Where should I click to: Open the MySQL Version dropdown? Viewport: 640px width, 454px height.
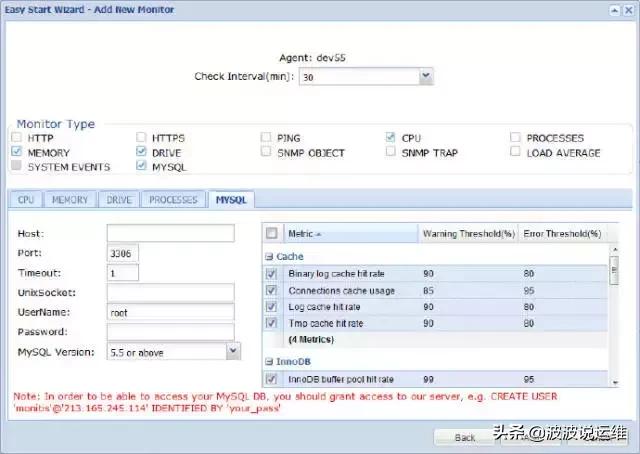click(232, 351)
